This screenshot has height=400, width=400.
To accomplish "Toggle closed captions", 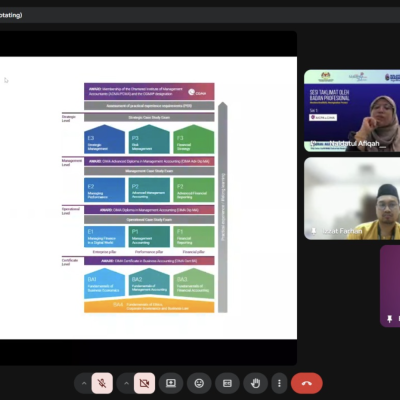I will (227, 383).
